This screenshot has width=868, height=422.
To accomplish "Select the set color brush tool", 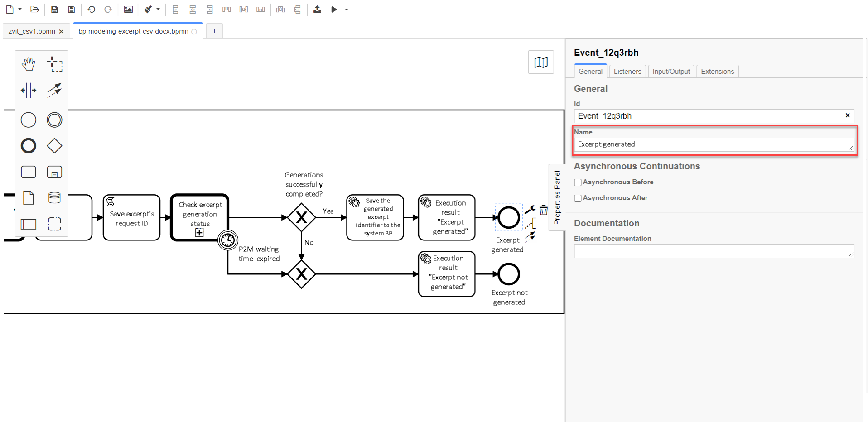I will (148, 9).
